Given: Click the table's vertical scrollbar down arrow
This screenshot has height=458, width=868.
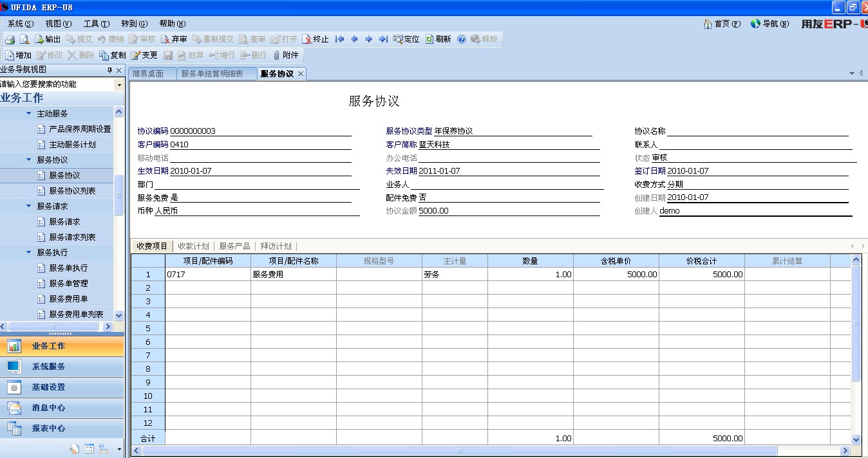Looking at the screenshot, I should click(856, 439).
